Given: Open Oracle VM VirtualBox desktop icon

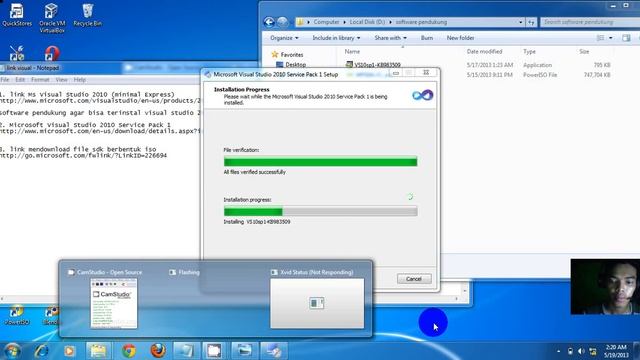Looking at the screenshot, I should tap(52, 18).
